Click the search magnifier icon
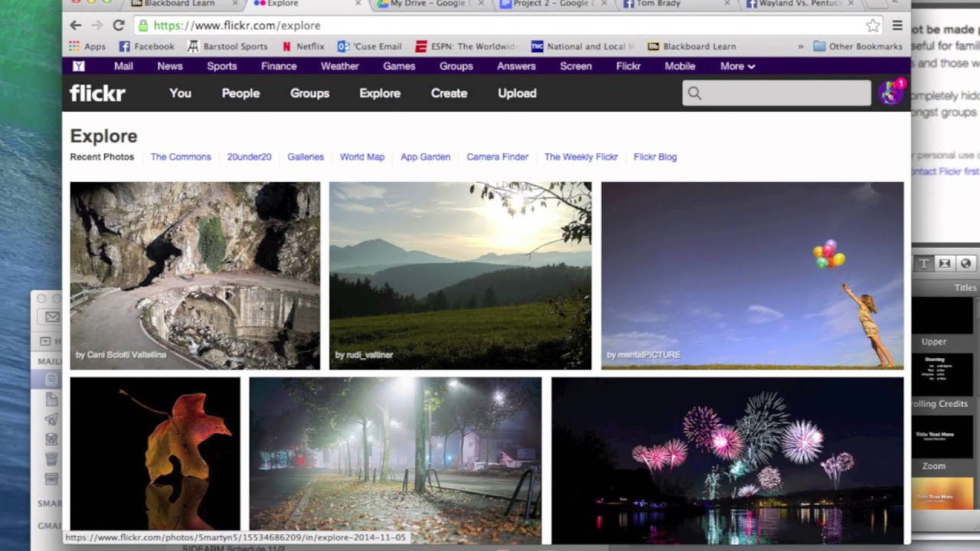 coord(694,93)
